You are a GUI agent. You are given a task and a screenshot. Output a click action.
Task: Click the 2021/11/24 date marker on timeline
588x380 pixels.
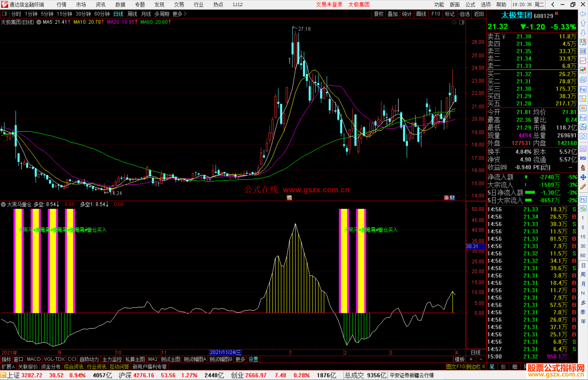click(x=225, y=352)
